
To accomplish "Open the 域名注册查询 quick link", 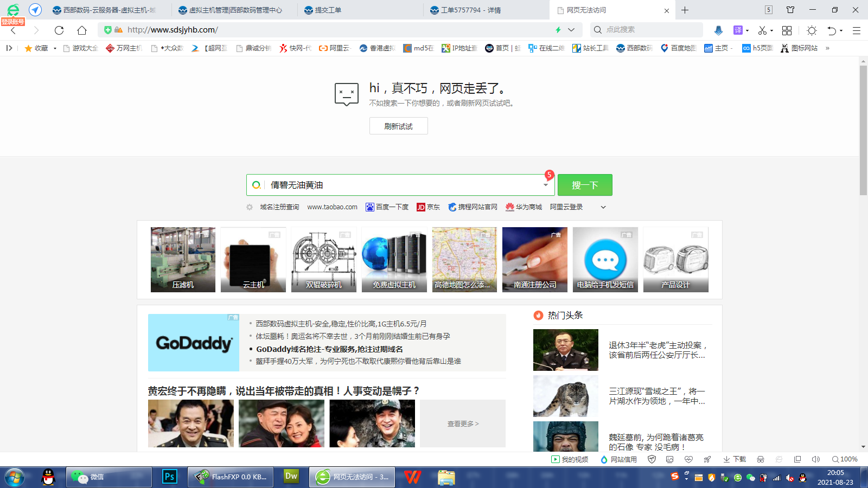I will (279, 207).
